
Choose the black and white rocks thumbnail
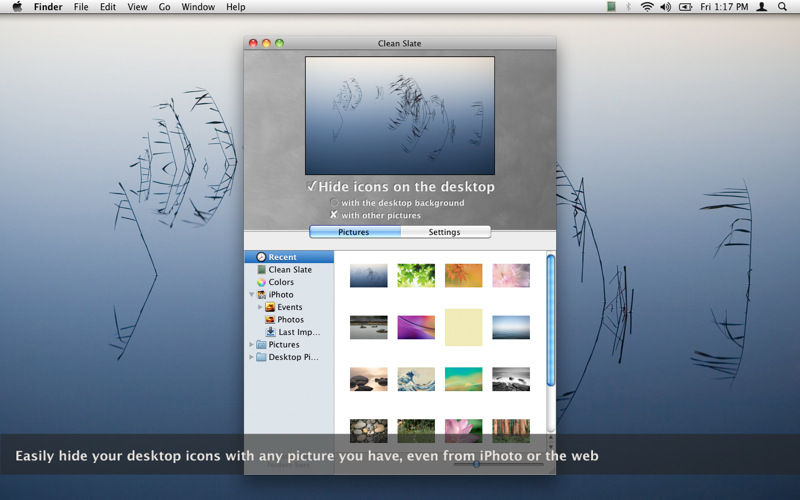(x=511, y=379)
